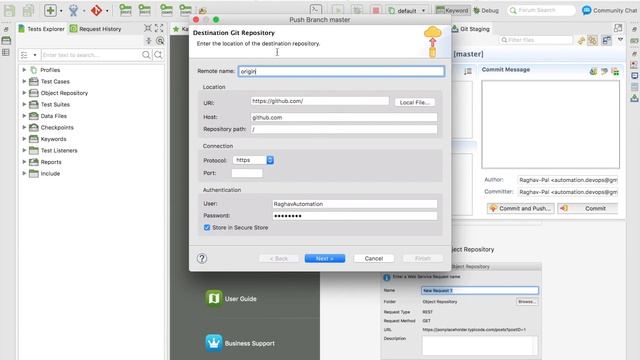Click the Change-Id icon above Commit Message

tap(615, 72)
